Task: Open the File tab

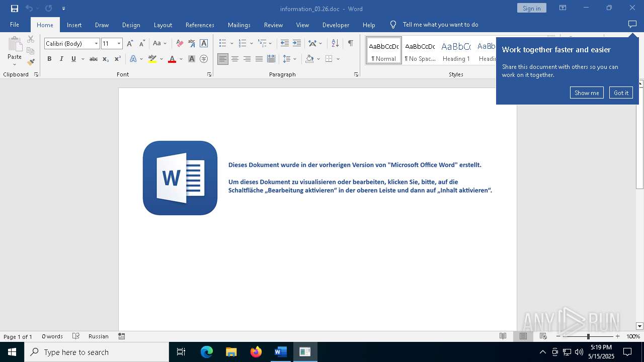Action: pyautogui.click(x=15, y=25)
